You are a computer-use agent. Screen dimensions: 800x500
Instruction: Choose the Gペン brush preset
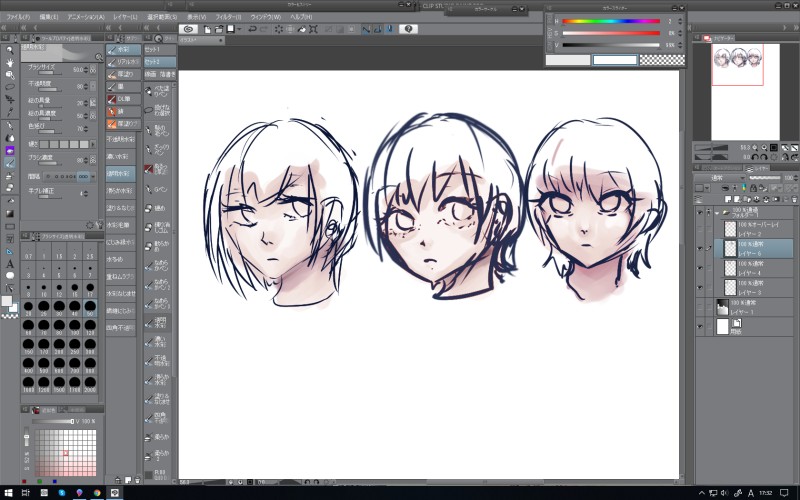point(158,189)
